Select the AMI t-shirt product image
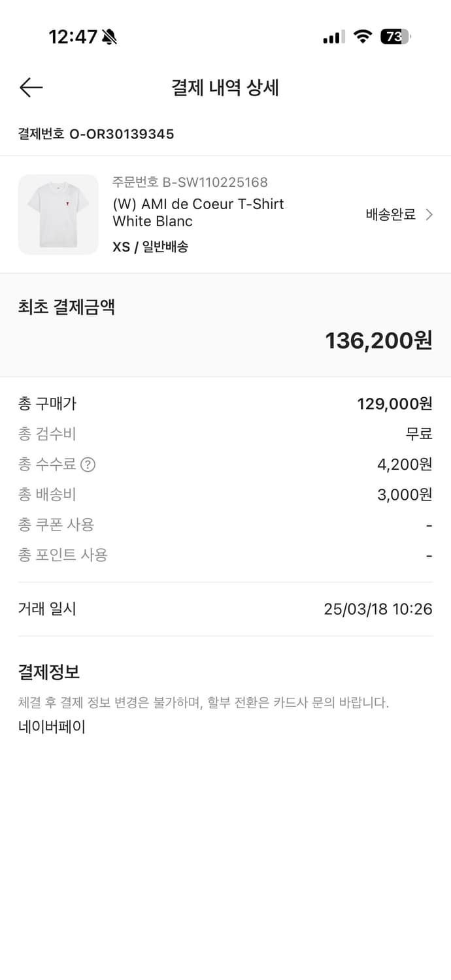The width and height of the screenshot is (451, 980). [x=58, y=214]
